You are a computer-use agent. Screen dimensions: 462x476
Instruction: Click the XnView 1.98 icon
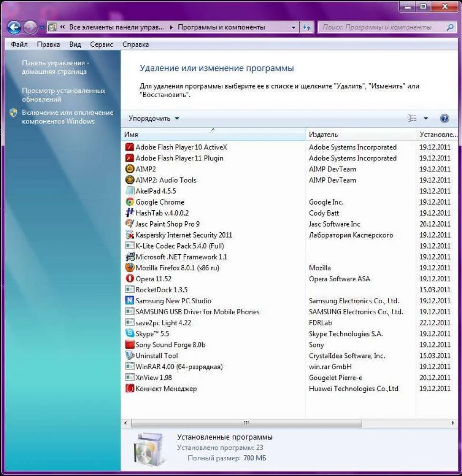[129, 377]
